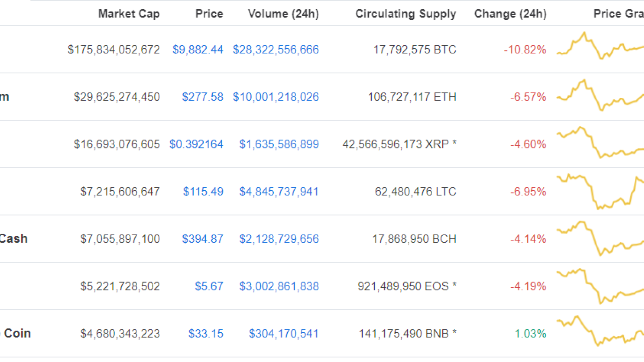The height and width of the screenshot is (362, 644).
Task: Open the BTC row price graph sparkline
Action: coord(600,45)
